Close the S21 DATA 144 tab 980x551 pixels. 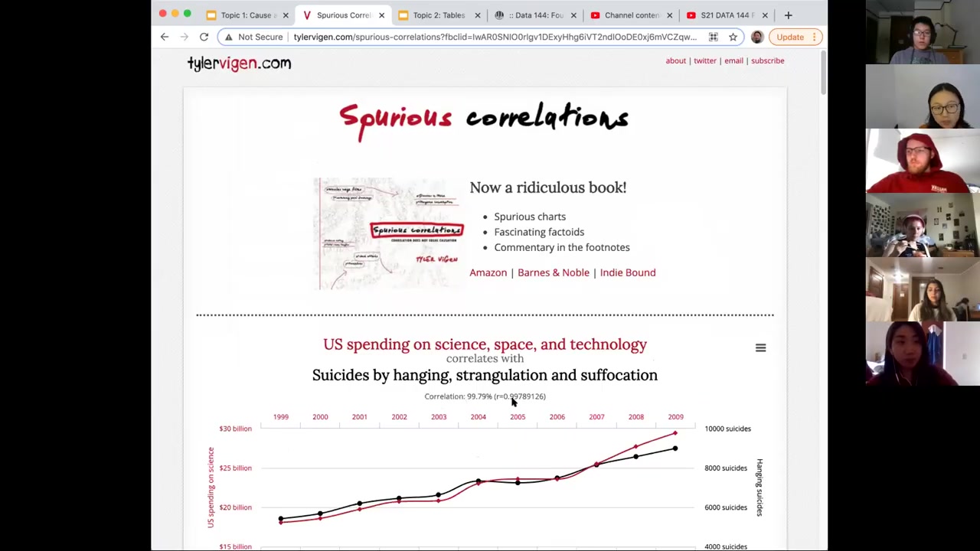pyautogui.click(x=765, y=15)
